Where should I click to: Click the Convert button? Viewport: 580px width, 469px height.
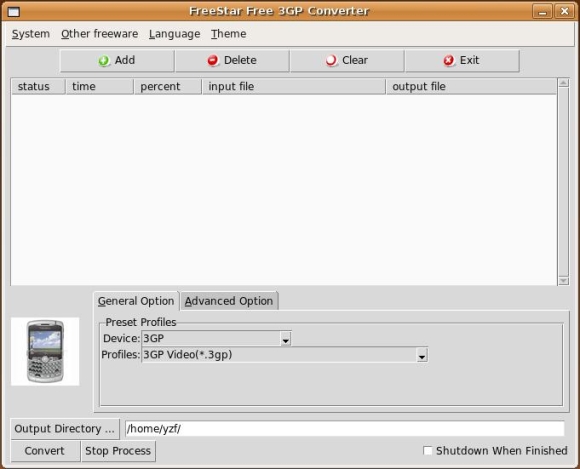[x=45, y=451]
